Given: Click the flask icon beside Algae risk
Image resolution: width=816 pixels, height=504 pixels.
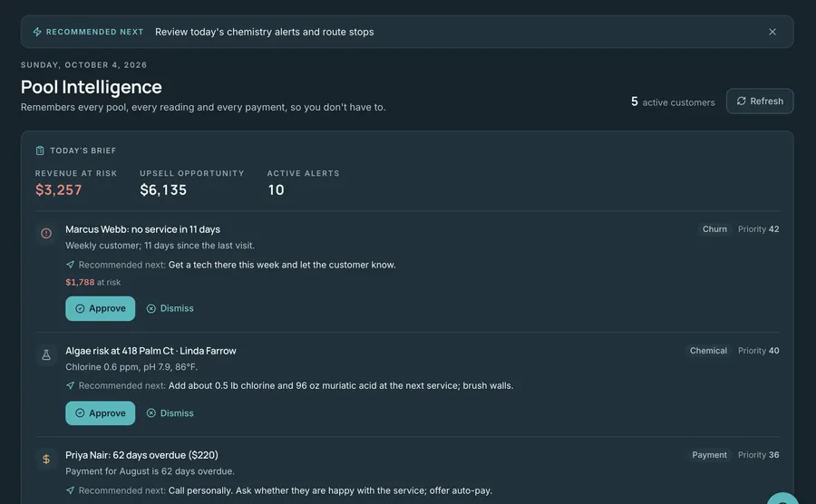Looking at the screenshot, I should [46, 354].
